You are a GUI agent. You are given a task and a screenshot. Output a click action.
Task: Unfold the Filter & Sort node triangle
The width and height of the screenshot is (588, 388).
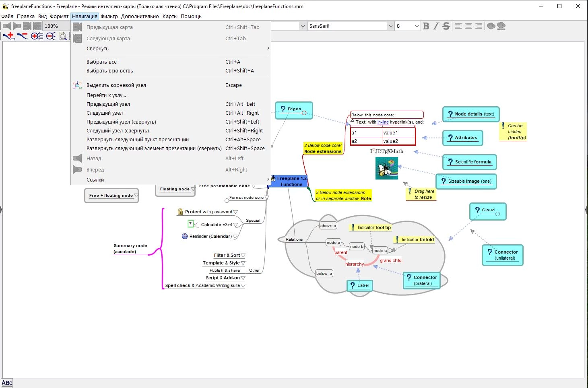pyautogui.click(x=243, y=256)
